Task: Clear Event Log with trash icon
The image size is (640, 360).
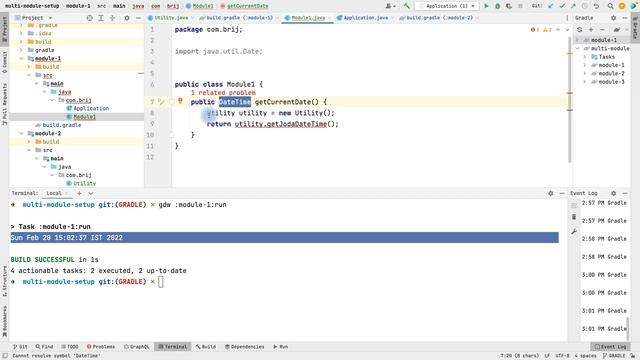Action: point(574,217)
